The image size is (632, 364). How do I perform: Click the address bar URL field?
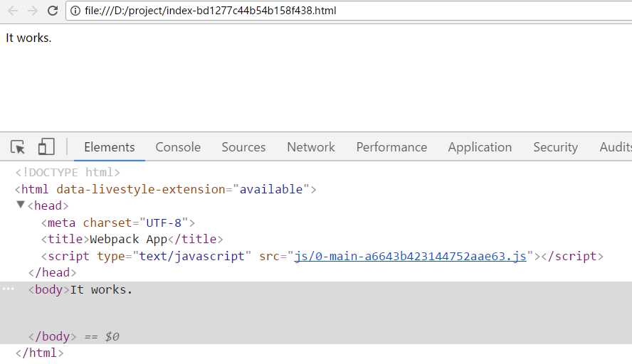[x=285, y=11]
